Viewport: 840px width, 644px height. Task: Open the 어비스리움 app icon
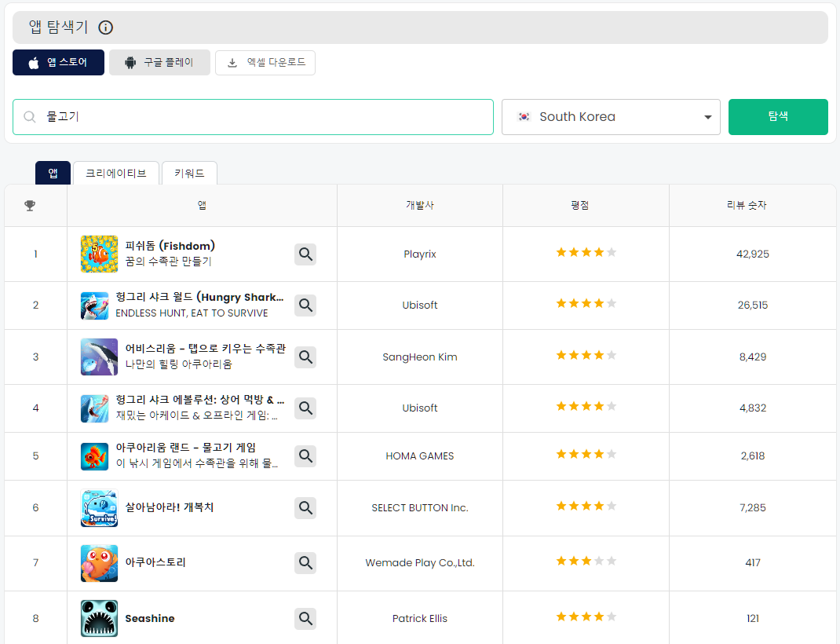click(x=99, y=357)
